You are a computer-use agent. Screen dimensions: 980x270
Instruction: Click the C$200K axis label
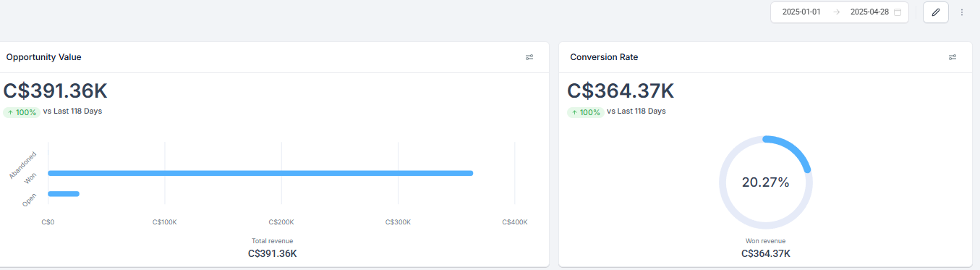(281, 222)
